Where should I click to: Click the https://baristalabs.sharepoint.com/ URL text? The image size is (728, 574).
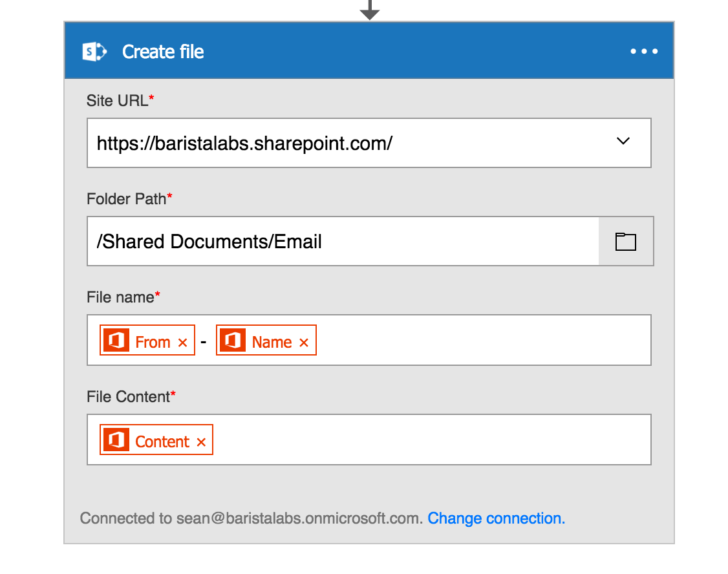pyautogui.click(x=244, y=143)
